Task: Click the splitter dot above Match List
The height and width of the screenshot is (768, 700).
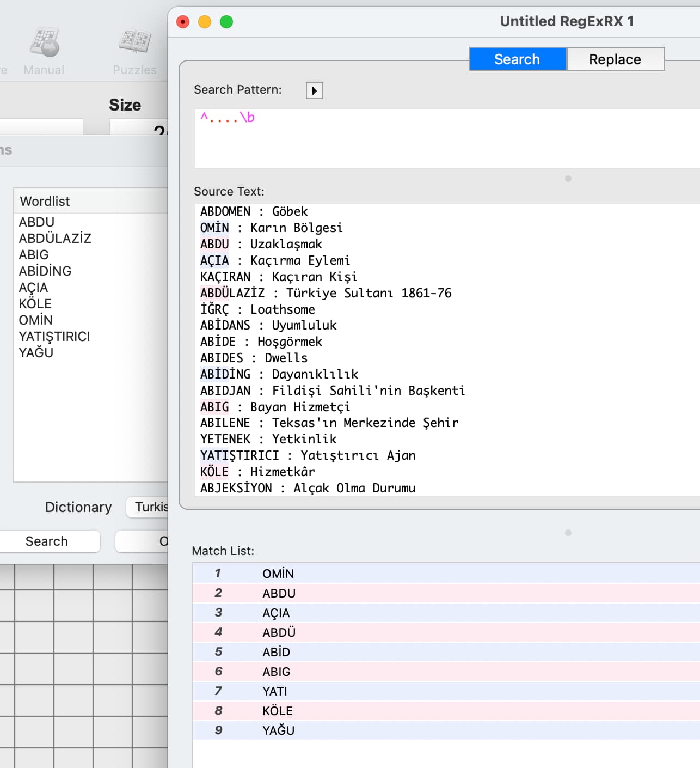Action: click(x=568, y=533)
